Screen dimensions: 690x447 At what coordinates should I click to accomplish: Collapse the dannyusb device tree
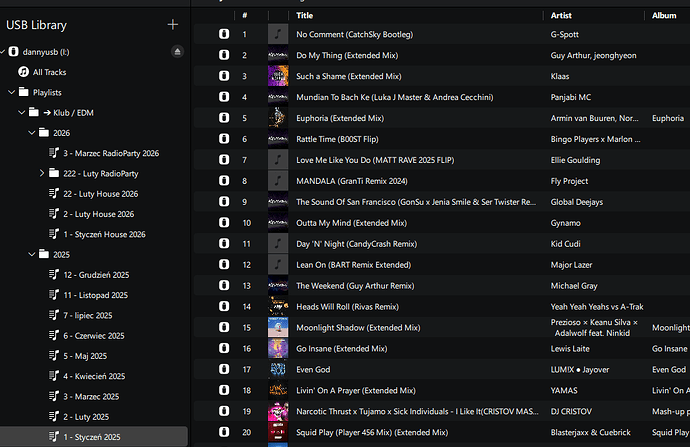pos(10,51)
